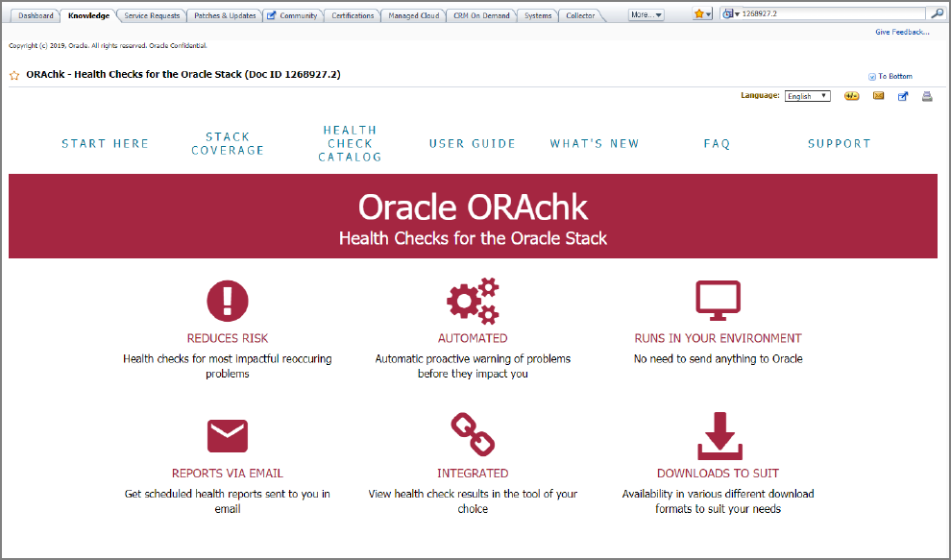Open the FAQ section

(717, 144)
